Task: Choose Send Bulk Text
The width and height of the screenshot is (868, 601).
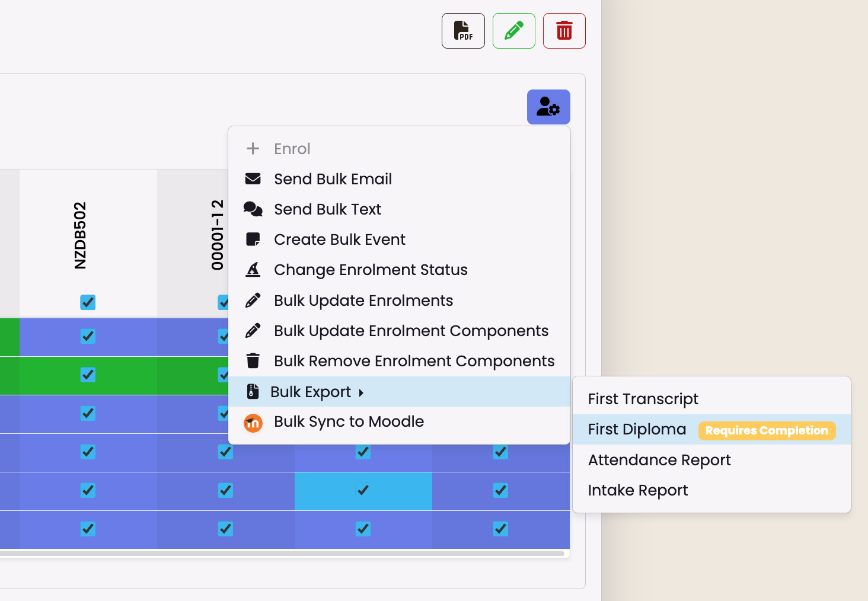Action: point(399,209)
